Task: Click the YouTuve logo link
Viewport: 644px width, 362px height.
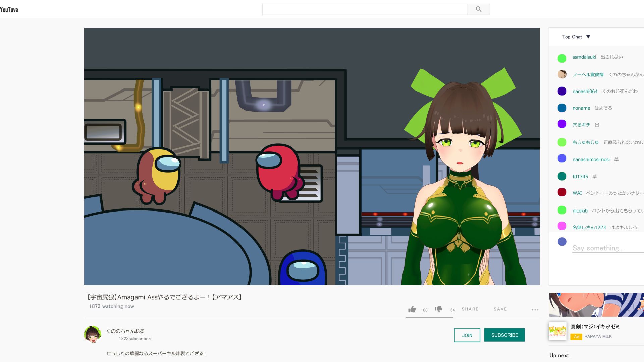Action: 9,10
